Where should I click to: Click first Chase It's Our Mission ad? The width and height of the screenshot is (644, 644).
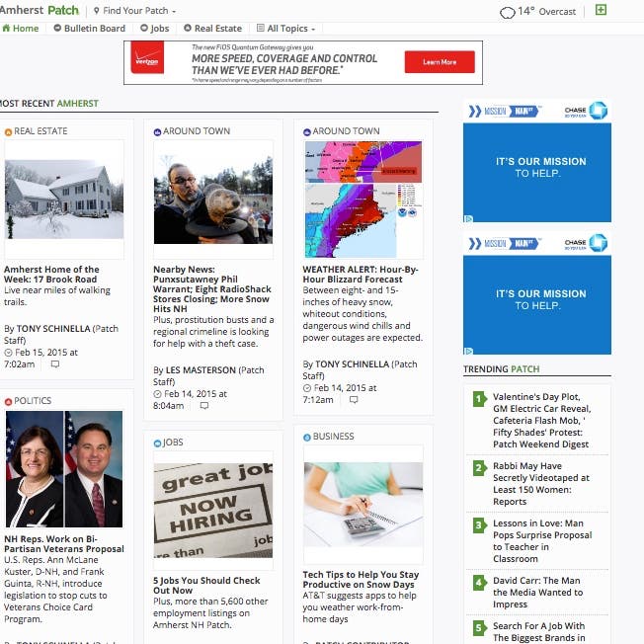coord(537,161)
